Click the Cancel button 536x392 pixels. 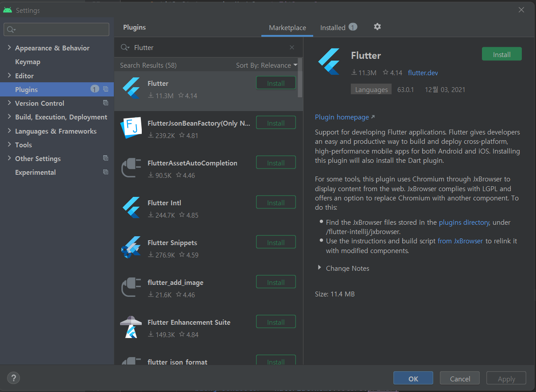(460, 378)
